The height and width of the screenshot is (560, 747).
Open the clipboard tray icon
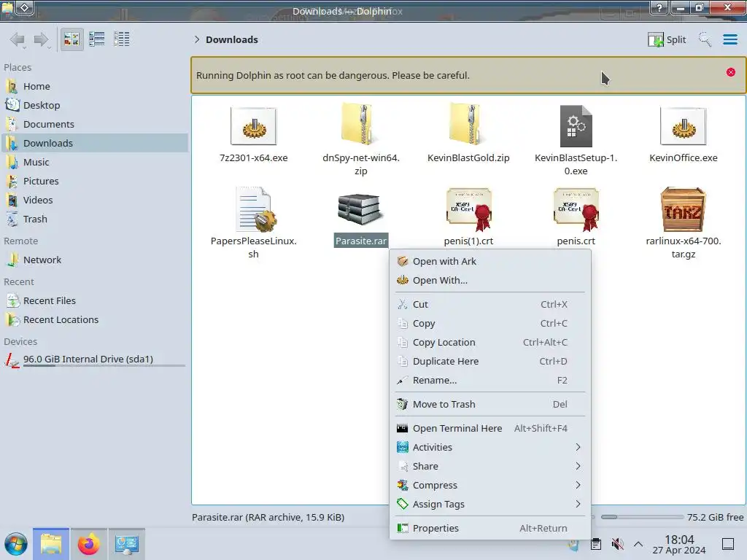point(595,544)
